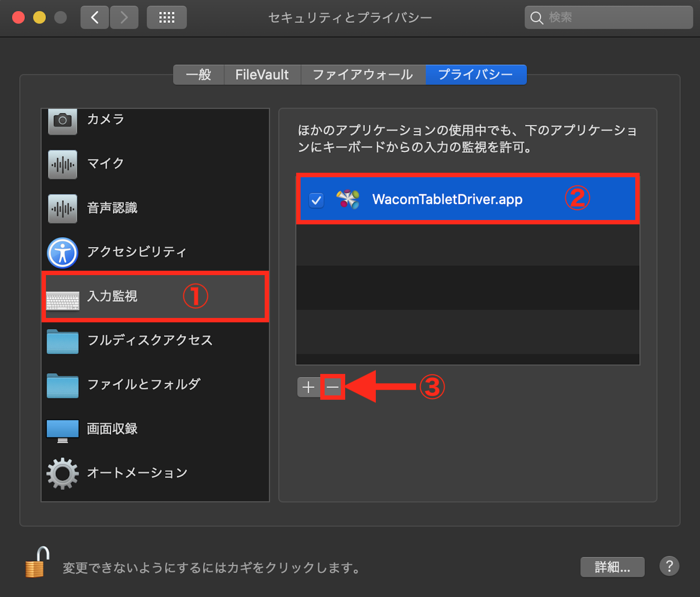This screenshot has width=700, height=597.
Task: Select the WacomTabletDriver.app row
Action: coord(468,199)
